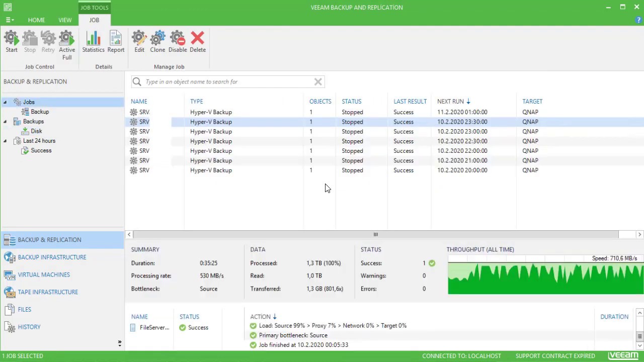Sort by the Name column header
This screenshot has height=362, width=644.
(139, 102)
